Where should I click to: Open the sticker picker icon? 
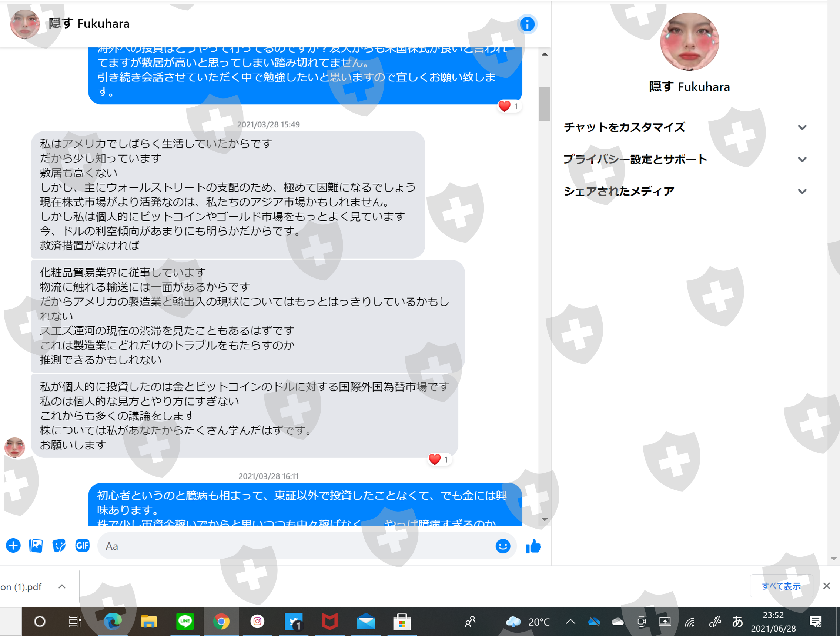pos(59,546)
